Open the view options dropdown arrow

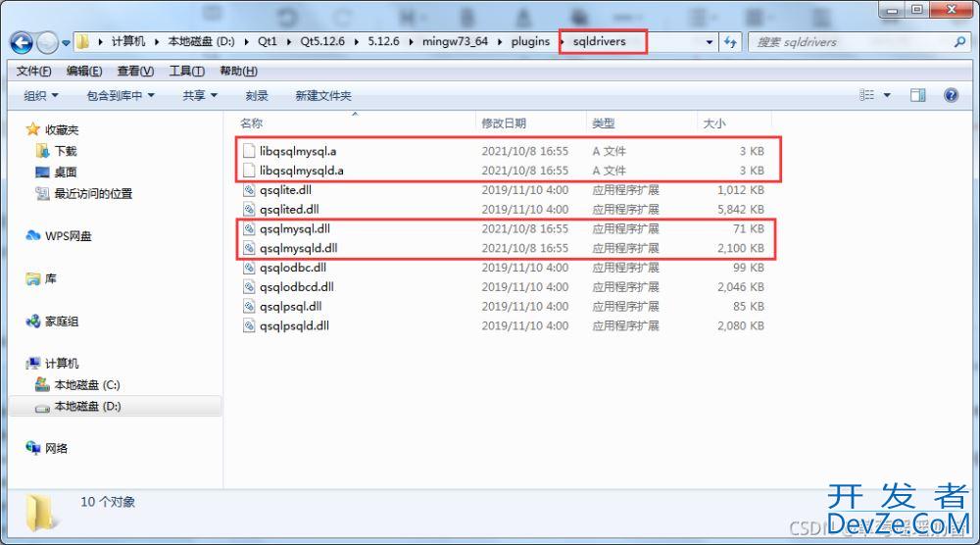tap(887, 96)
